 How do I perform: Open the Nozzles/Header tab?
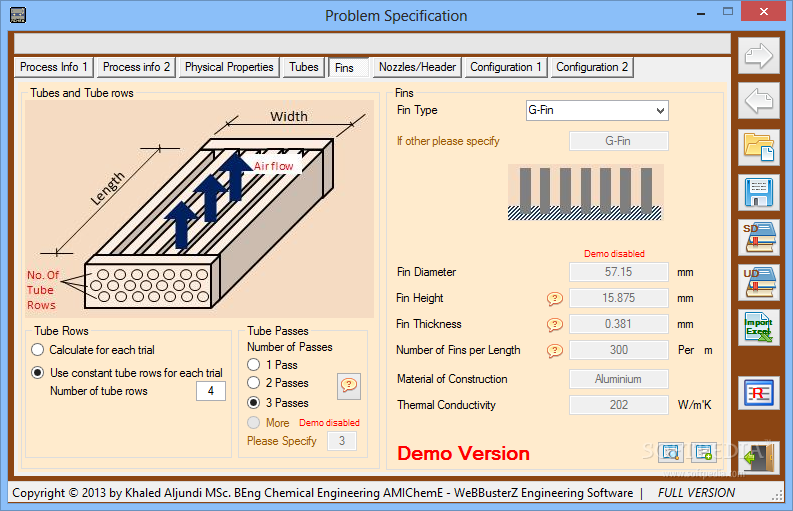[417, 67]
